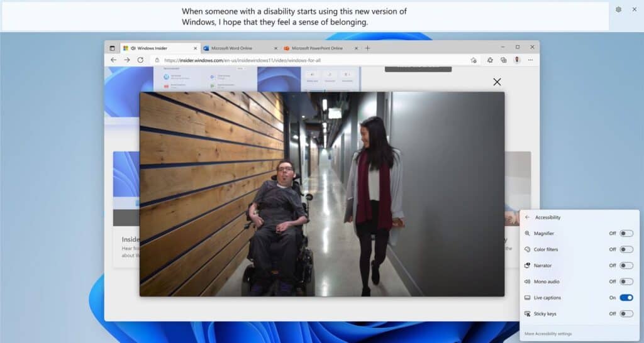Screen dimensions: 644x343
Task: Close the live captions bar
Action: (634, 9)
